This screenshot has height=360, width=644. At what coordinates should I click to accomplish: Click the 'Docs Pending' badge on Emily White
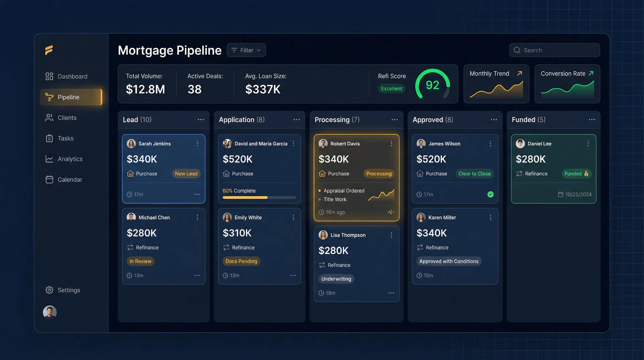(x=241, y=261)
